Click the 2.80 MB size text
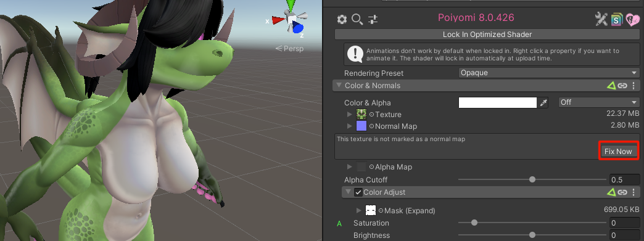 coord(625,125)
